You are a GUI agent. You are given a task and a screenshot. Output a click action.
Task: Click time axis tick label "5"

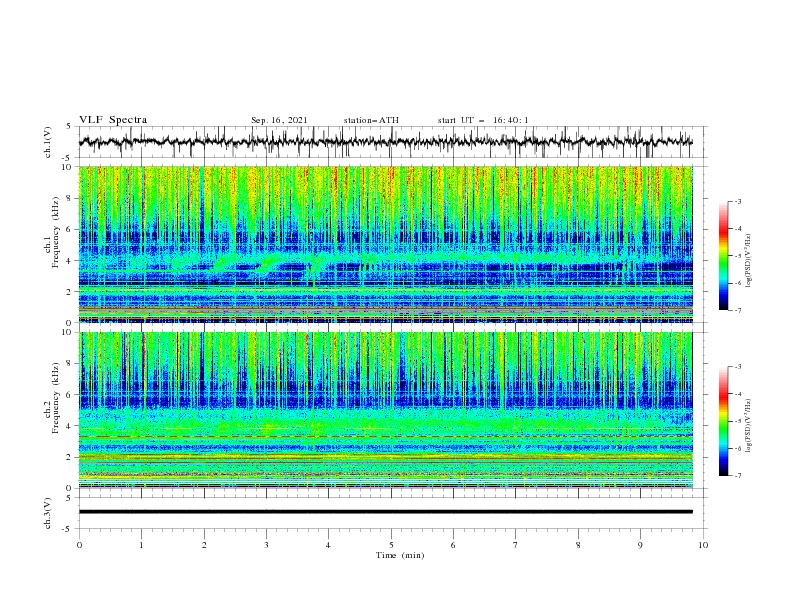pyautogui.click(x=391, y=545)
